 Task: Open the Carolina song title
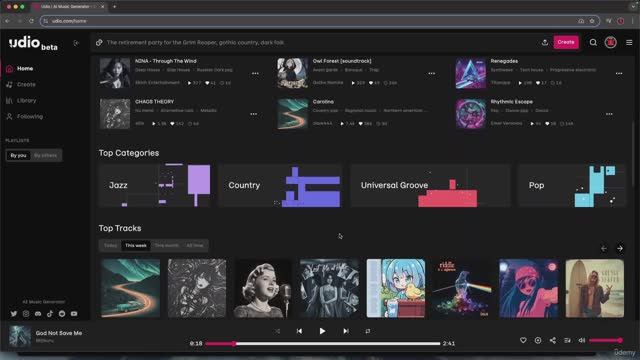click(323, 102)
